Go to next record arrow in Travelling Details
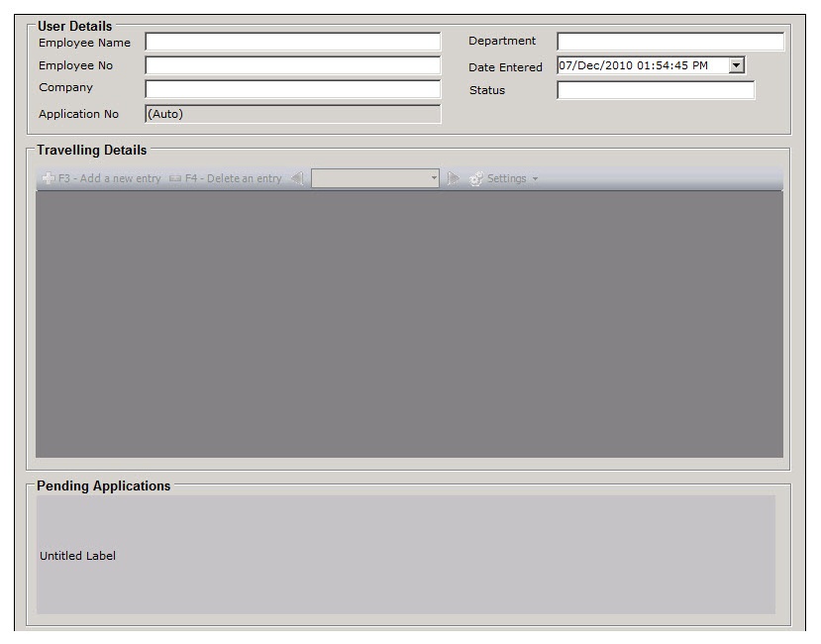The height and width of the screenshot is (644, 821). pyautogui.click(x=453, y=178)
